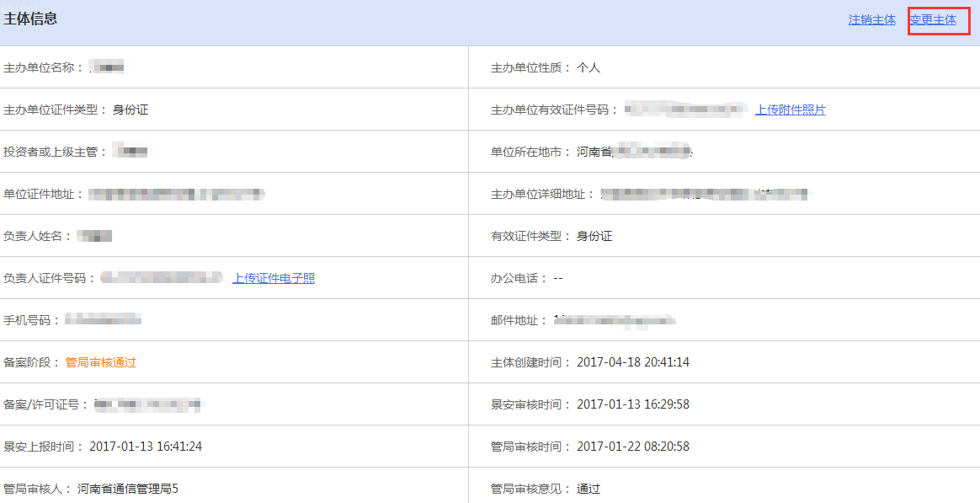
Task: Select the 管局审核时间 value 2017-01-22 08:20:58
Action: pos(633,447)
